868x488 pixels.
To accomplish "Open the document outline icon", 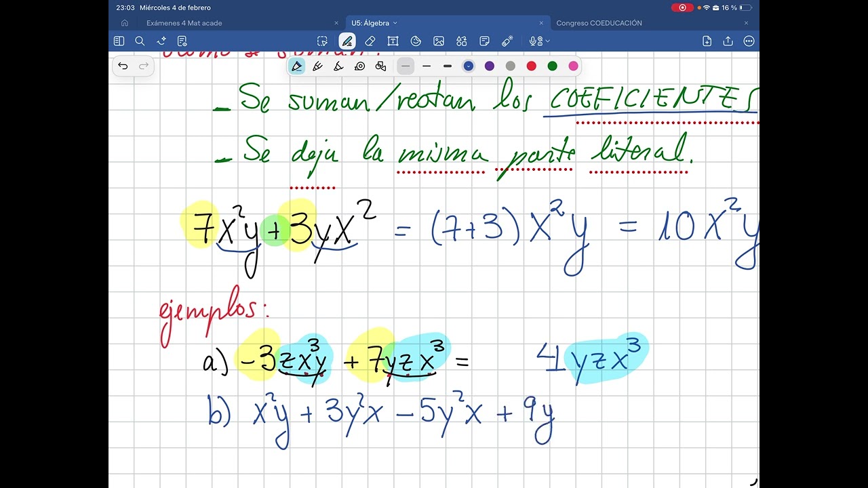I will point(182,41).
